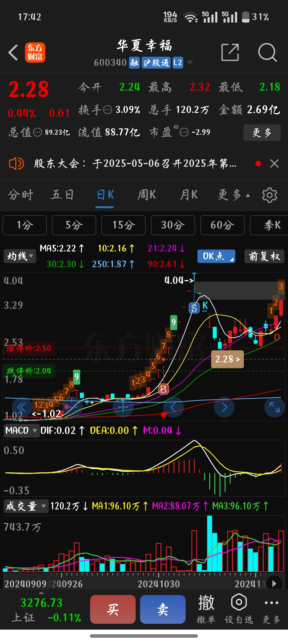
Task: Switch to 分时 tab
Action: pyautogui.click(x=21, y=195)
